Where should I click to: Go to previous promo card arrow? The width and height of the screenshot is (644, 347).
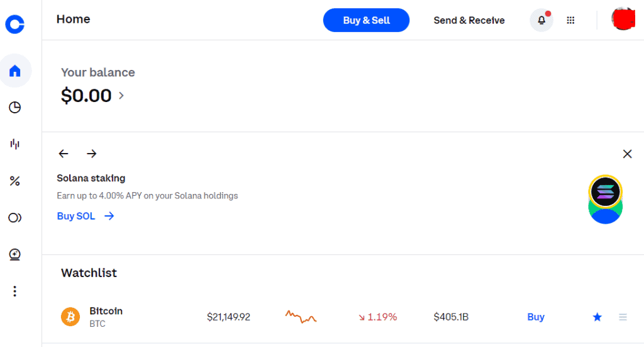tap(64, 154)
